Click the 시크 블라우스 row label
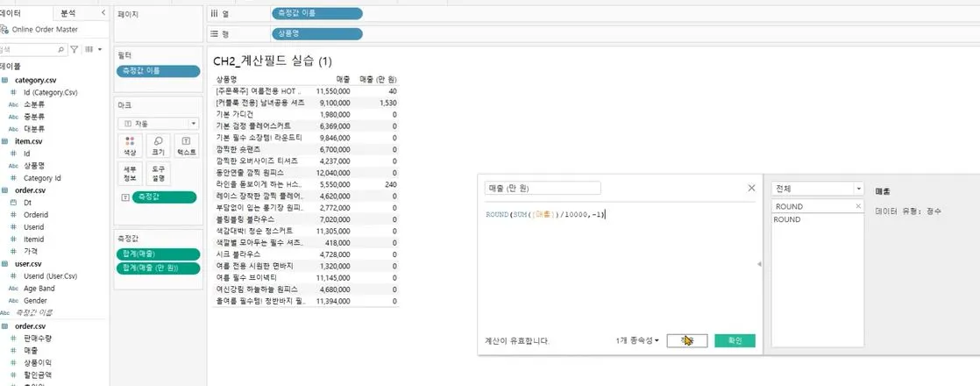Image resolution: width=980 pixels, height=386 pixels. point(238,254)
